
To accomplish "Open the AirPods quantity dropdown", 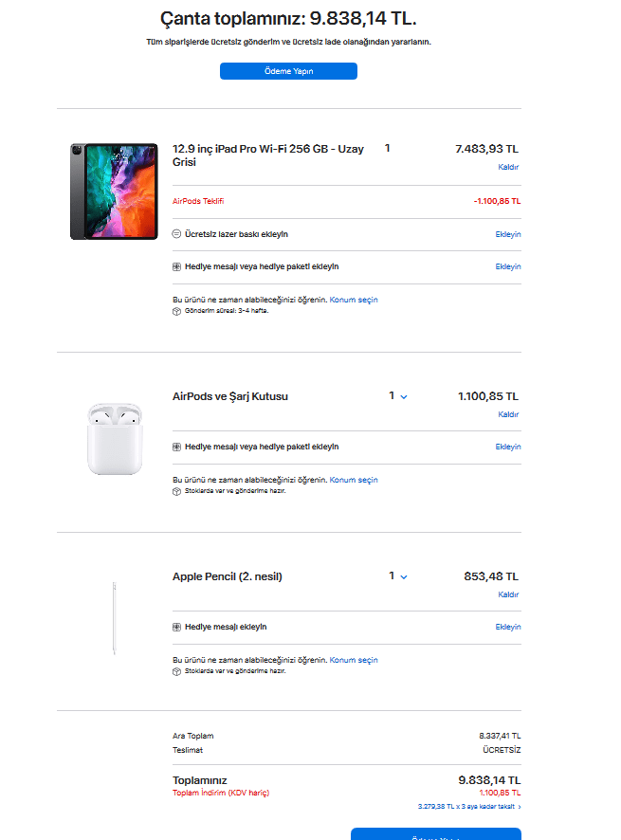I will tap(398, 396).
